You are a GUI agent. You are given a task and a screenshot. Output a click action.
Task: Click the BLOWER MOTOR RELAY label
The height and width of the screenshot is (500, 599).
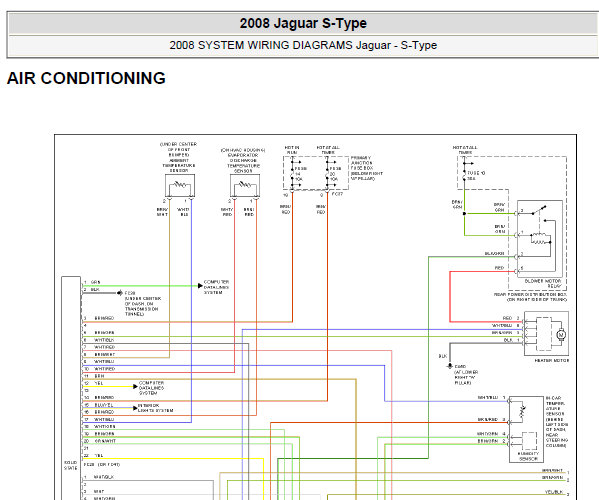(x=543, y=283)
